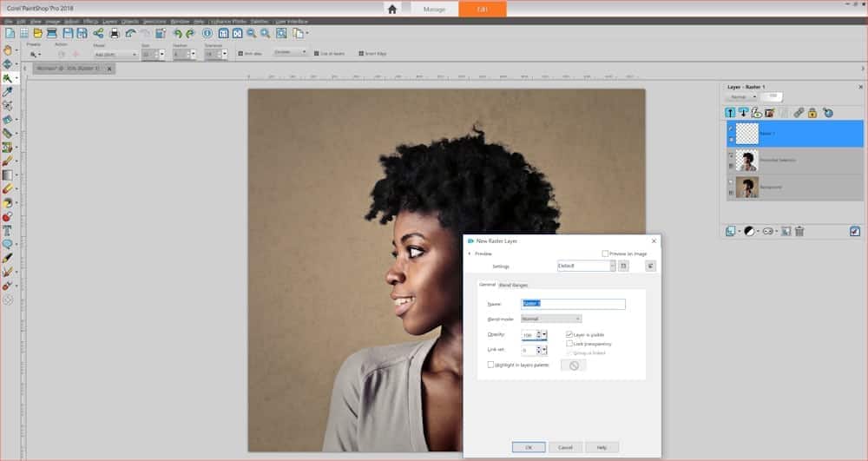Select the Text tool in left toolbar
868x461 pixels.
point(8,230)
